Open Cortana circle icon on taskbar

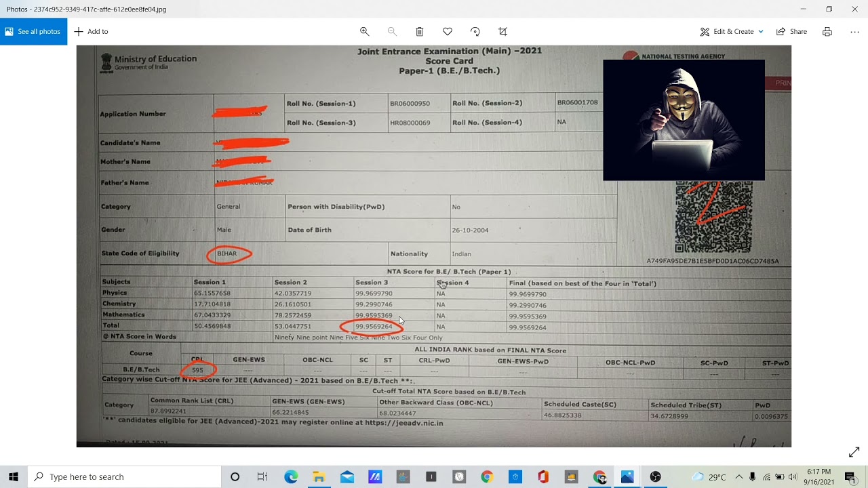pos(235,476)
